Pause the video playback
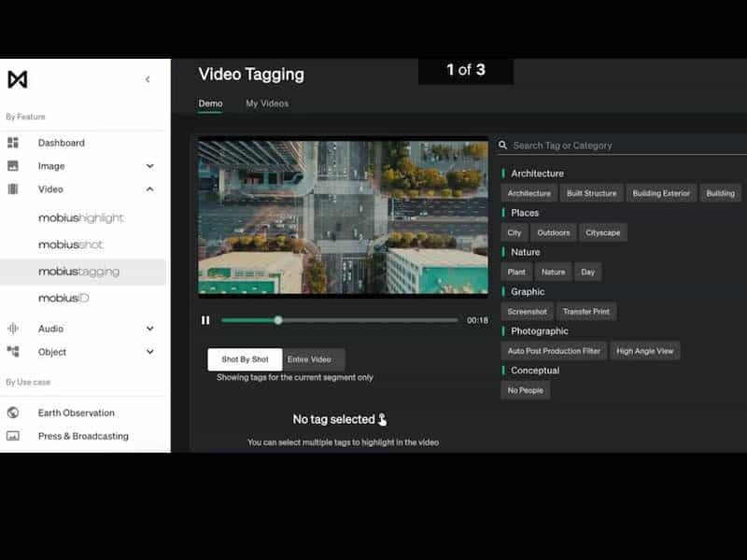This screenshot has height=560, width=747. pos(205,320)
